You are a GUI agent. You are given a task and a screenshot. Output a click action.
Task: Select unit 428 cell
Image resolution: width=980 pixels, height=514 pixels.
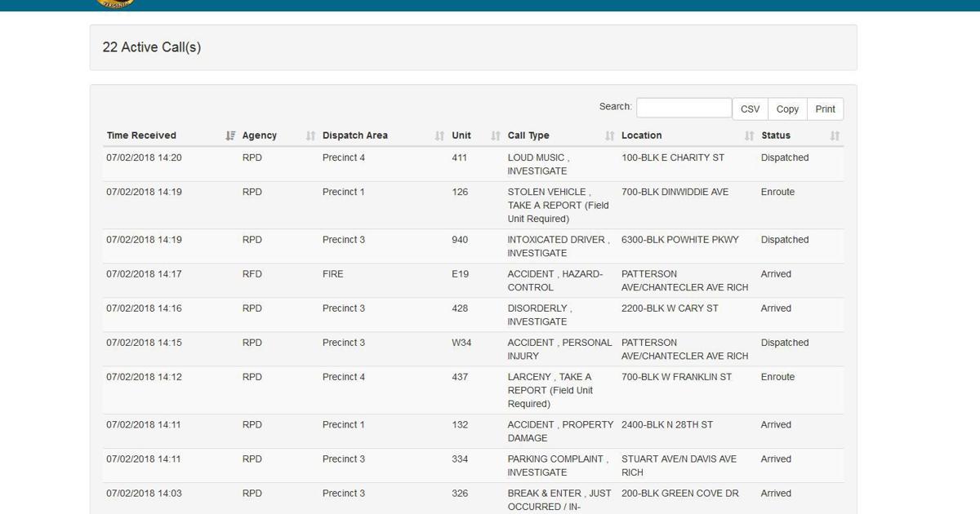click(460, 308)
